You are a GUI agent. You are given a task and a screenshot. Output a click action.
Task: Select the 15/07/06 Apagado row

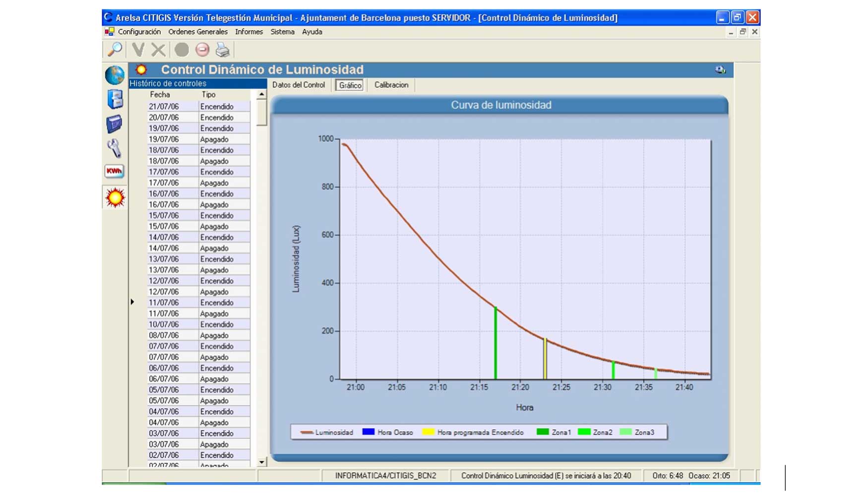(199, 227)
